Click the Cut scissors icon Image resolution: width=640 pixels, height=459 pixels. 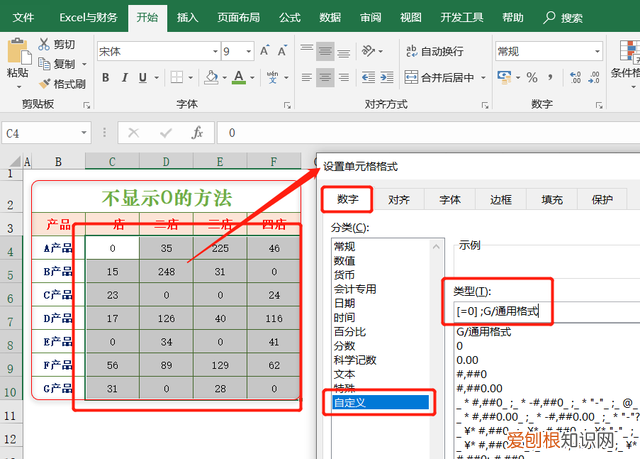tap(43, 44)
